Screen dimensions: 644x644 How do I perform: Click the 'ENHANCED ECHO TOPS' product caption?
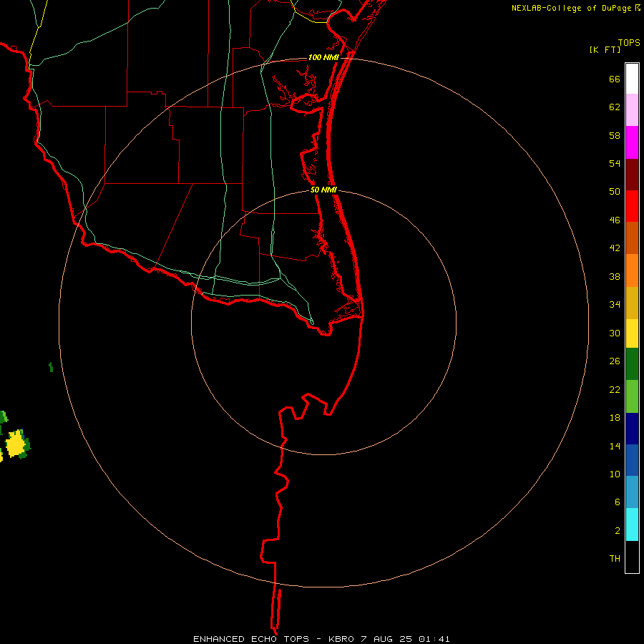pos(251,639)
